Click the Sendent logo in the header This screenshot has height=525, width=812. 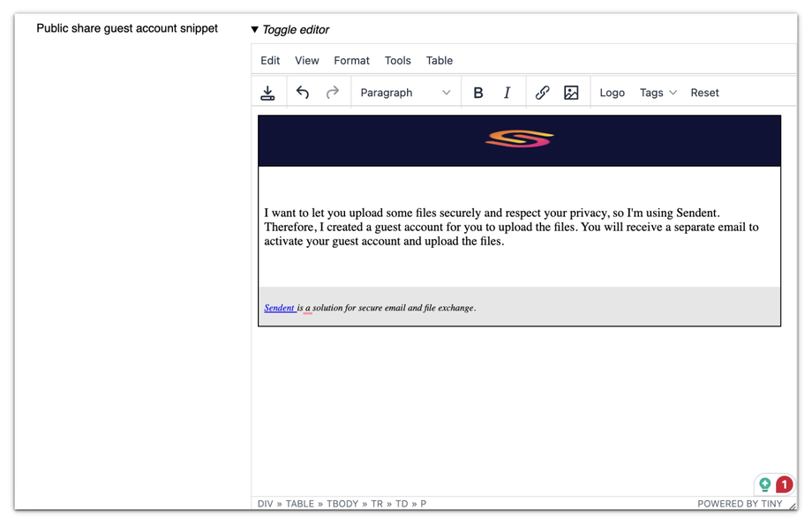point(519,139)
